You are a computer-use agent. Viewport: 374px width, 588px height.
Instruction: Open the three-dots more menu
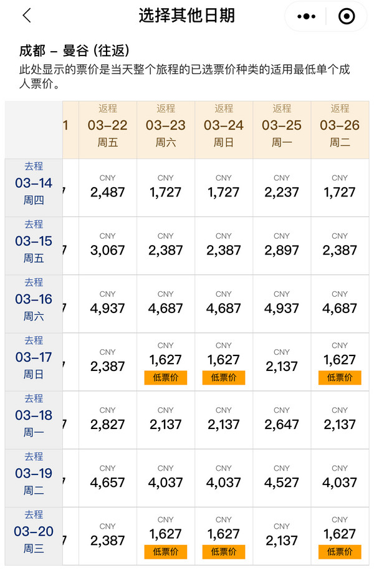pyautogui.click(x=306, y=16)
